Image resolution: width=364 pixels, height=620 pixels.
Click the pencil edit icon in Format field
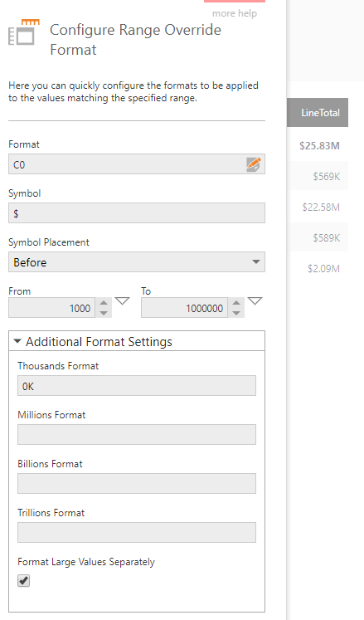254,164
